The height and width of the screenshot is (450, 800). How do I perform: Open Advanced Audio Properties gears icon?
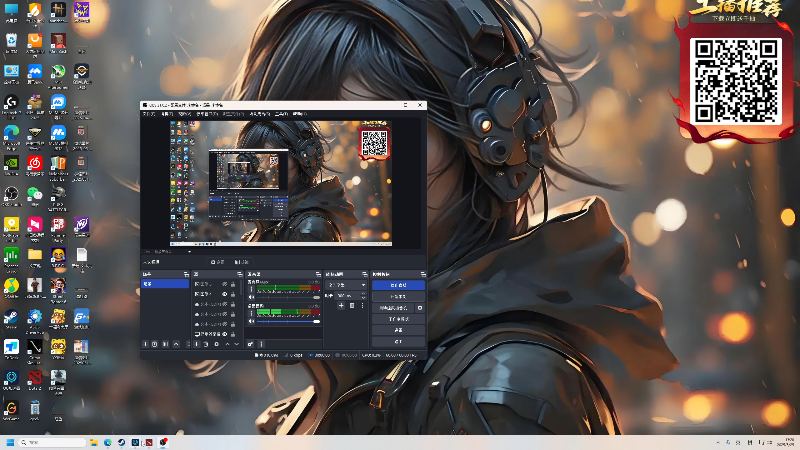[x=251, y=344]
